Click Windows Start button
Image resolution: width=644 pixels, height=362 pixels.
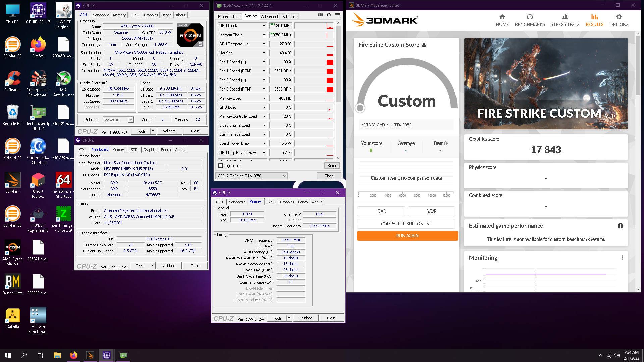pos(8,355)
